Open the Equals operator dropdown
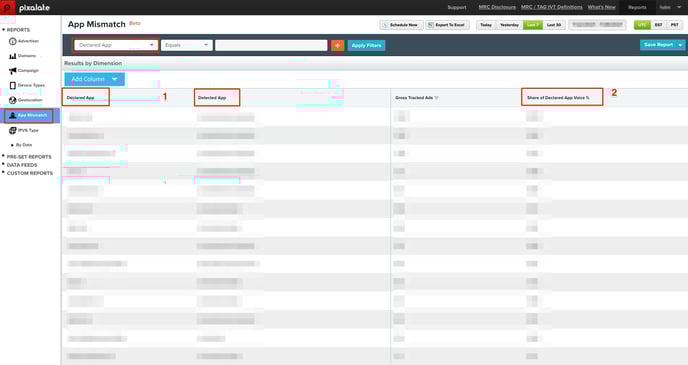This screenshot has width=688, height=365. 186,45
